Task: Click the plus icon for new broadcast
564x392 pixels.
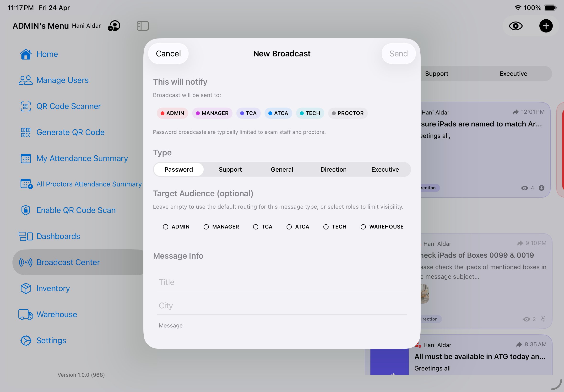Action: [546, 26]
